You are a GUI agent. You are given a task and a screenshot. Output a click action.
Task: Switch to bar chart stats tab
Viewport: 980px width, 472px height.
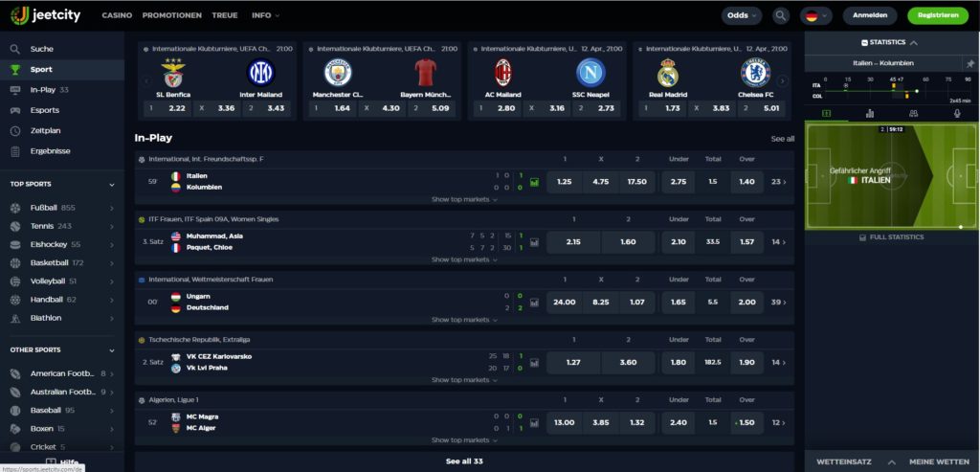(x=869, y=113)
